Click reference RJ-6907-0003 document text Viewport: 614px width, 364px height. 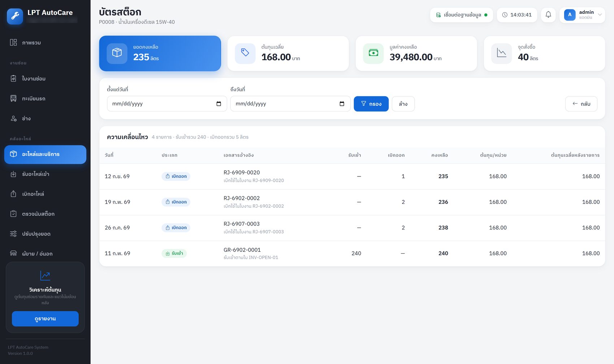[x=242, y=224]
